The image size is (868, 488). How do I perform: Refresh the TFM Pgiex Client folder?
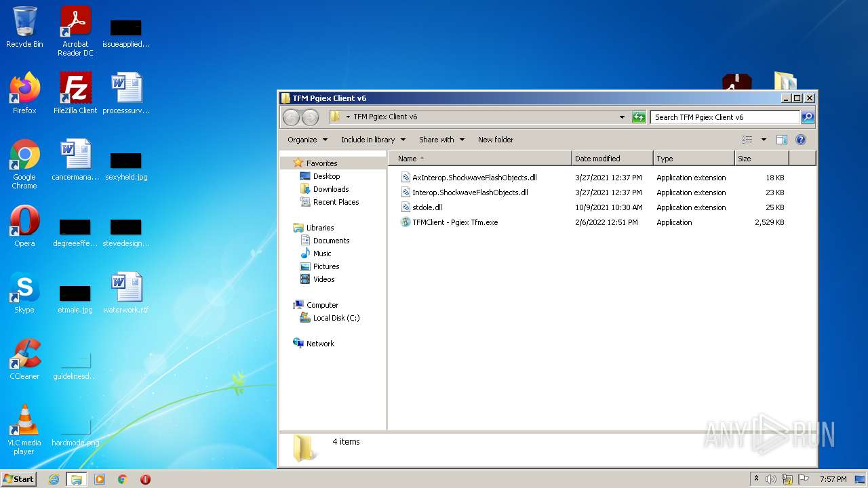639,117
